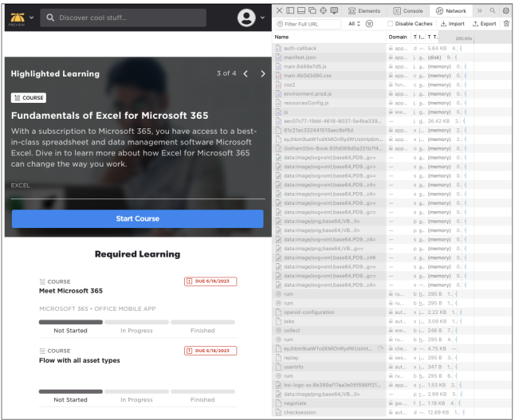Screen dimensions: 515x420
Task: Select the environment.prod.js request row
Action: point(392,94)
